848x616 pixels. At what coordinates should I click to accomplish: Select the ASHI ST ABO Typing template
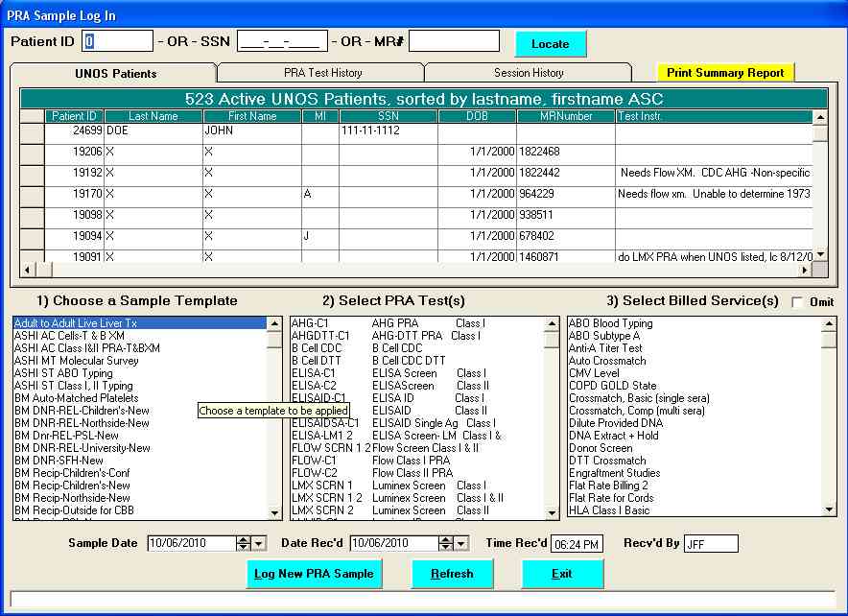[63, 373]
